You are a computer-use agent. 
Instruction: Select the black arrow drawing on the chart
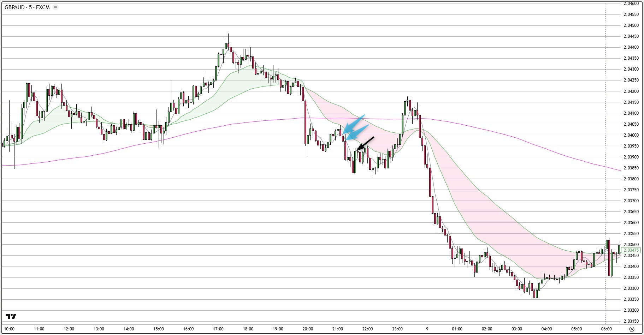366,144
